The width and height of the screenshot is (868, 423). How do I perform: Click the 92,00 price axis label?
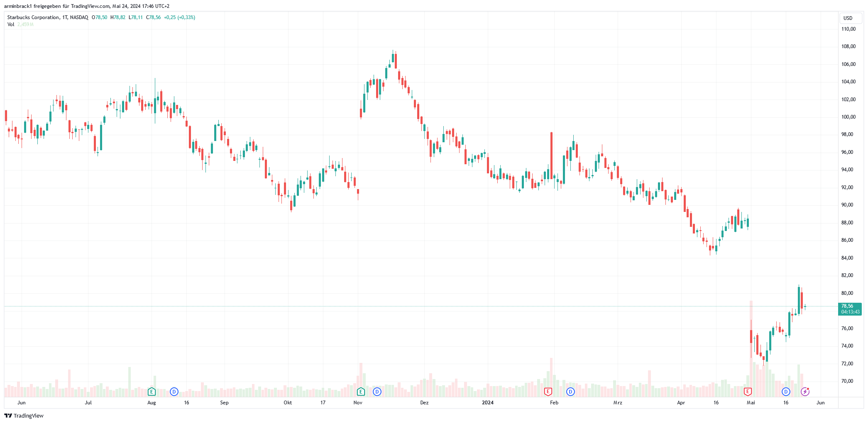847,187
